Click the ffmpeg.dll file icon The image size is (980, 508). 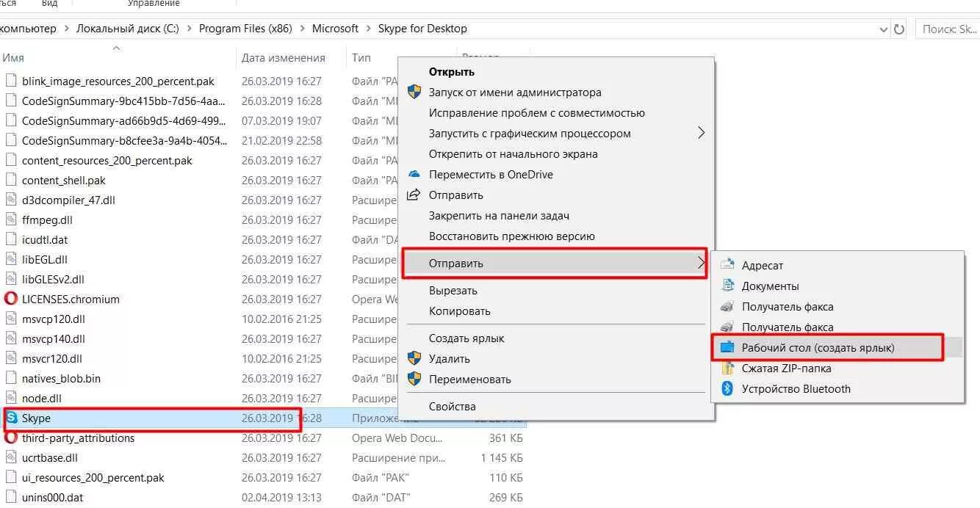click(11, 219)
